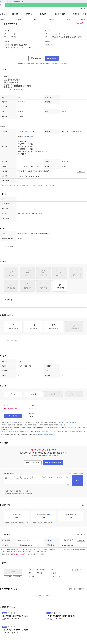Viewport: 87px width, 644px height.
Task: Toggle the 관심기업 star button
Action: pyautogui.click(x=8, y=577)
